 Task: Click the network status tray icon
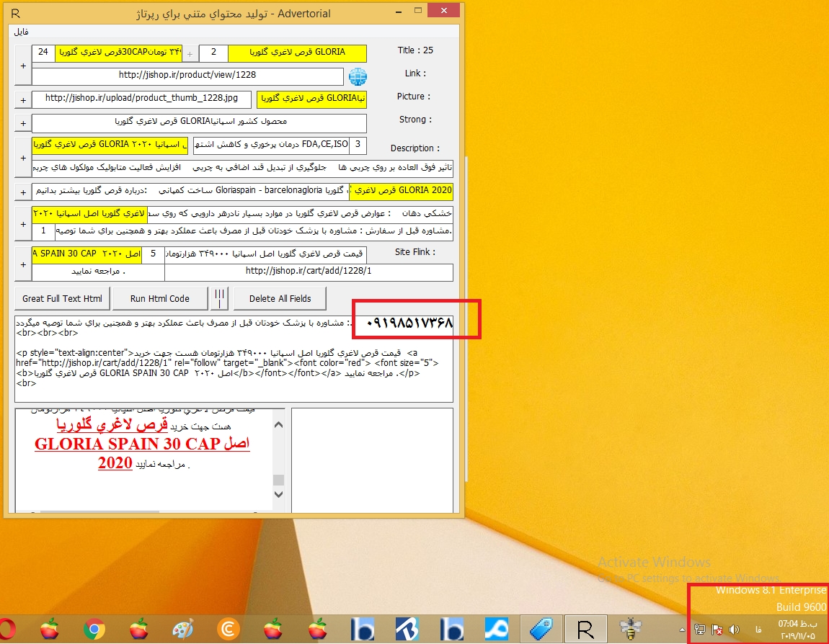click(699, 630)
